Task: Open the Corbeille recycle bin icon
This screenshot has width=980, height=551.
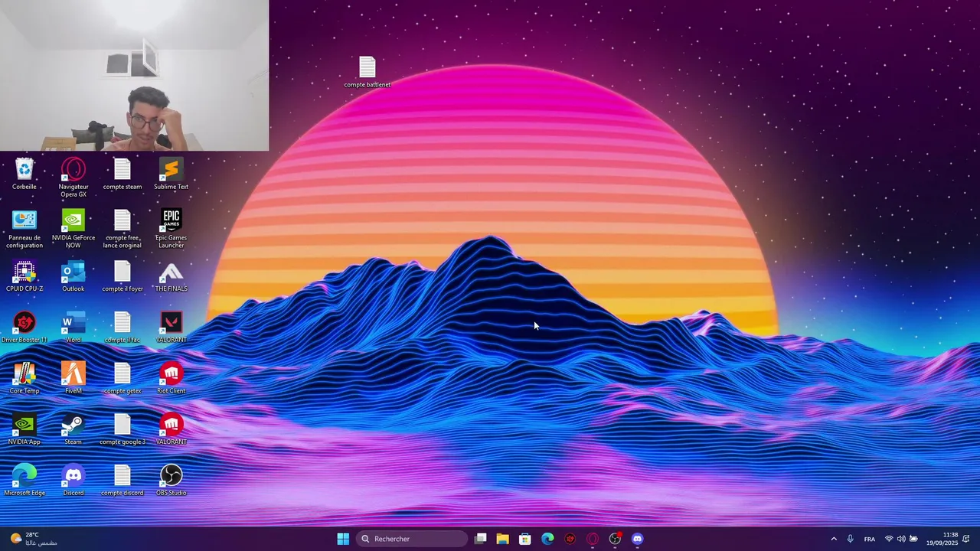Action: 24,174
